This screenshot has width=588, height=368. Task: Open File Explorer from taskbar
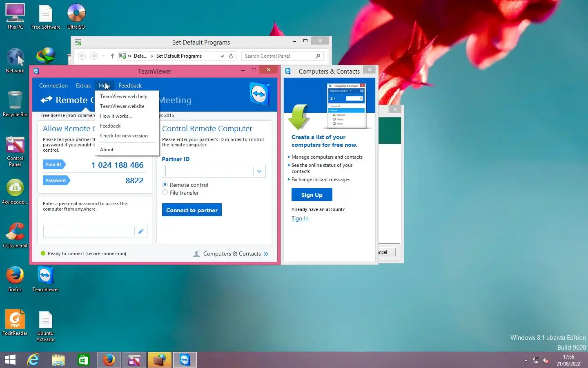tap(58, 360)
